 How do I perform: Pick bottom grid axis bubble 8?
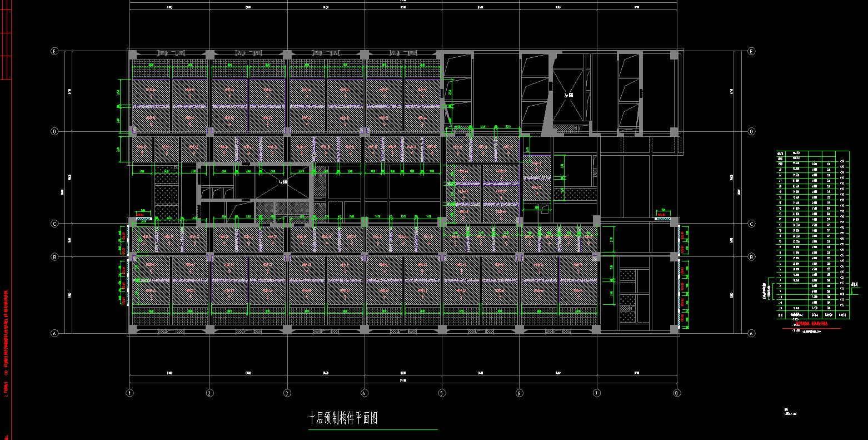click(x=677, y=393)
